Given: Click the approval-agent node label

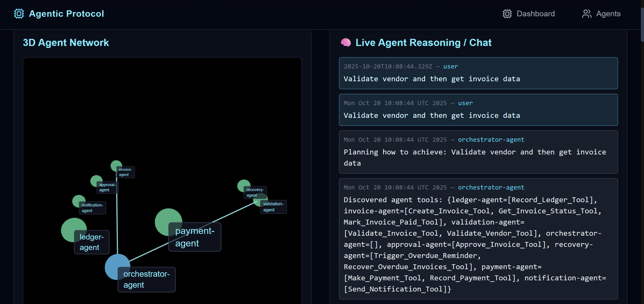Looking at the screenshot, I should click(107, 187).
